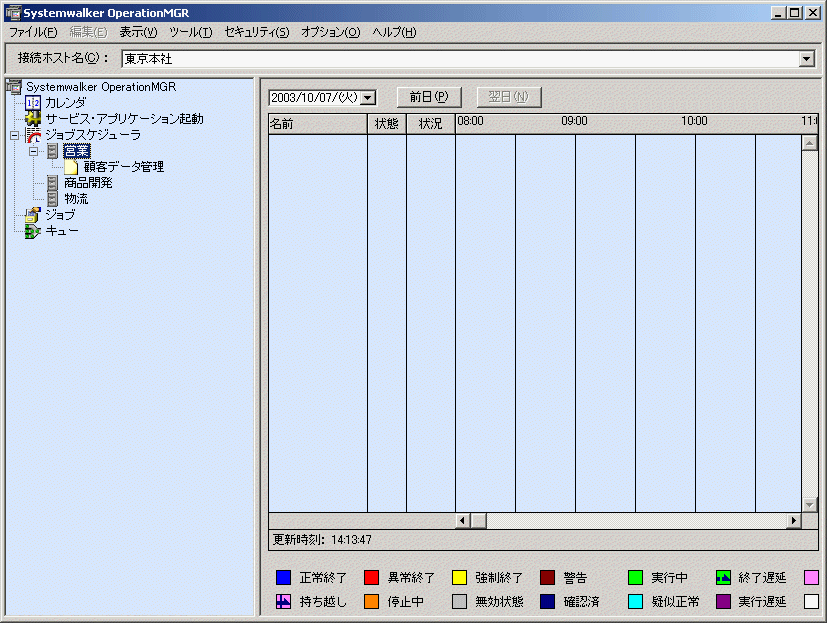Click the 状況 column header
The image size is (827, 623).
pos(430,124)
